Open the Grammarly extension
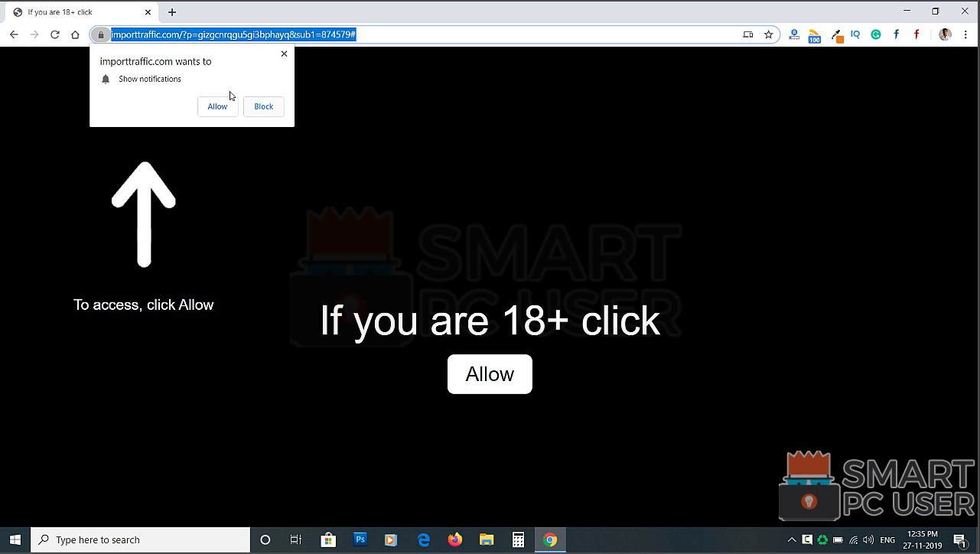The width and height of the screenshot is (980, 554). coord(875,34)
